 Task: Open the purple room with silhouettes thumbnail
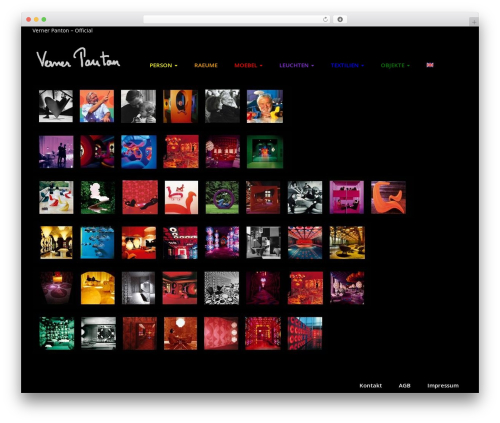click(56, 152)
